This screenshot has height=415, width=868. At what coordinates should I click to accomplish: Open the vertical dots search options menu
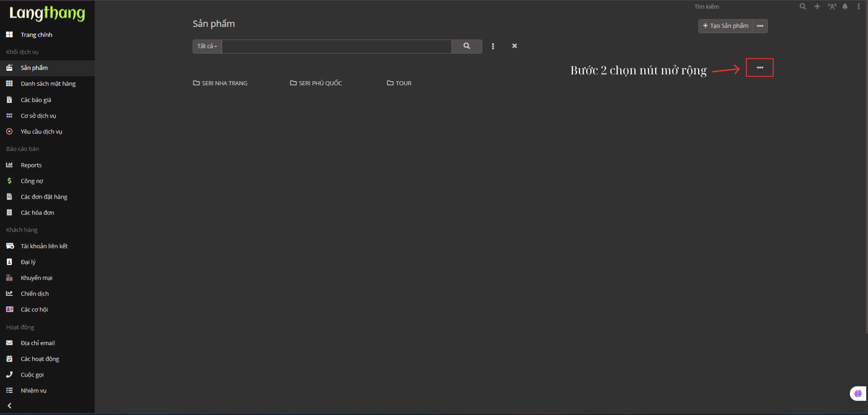[493, 46]
